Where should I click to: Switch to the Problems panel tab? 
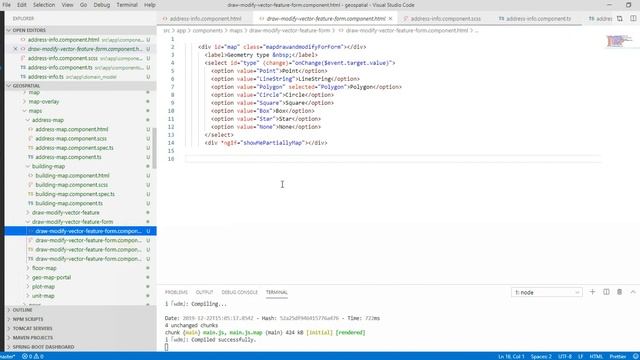(176, 292)
